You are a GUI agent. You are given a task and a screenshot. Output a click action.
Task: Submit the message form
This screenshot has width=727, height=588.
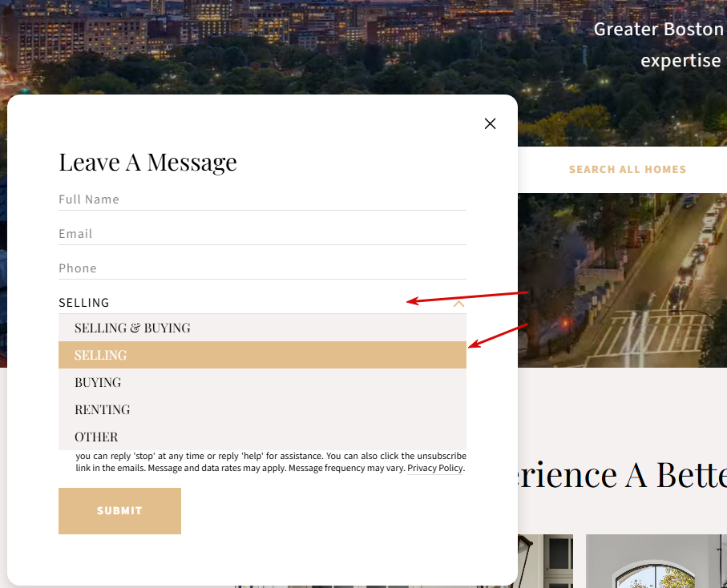point(119,511)
